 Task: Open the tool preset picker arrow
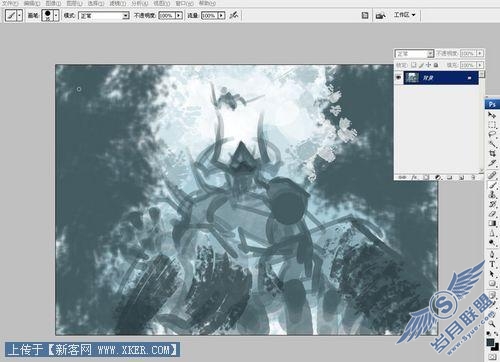point(19,15)
